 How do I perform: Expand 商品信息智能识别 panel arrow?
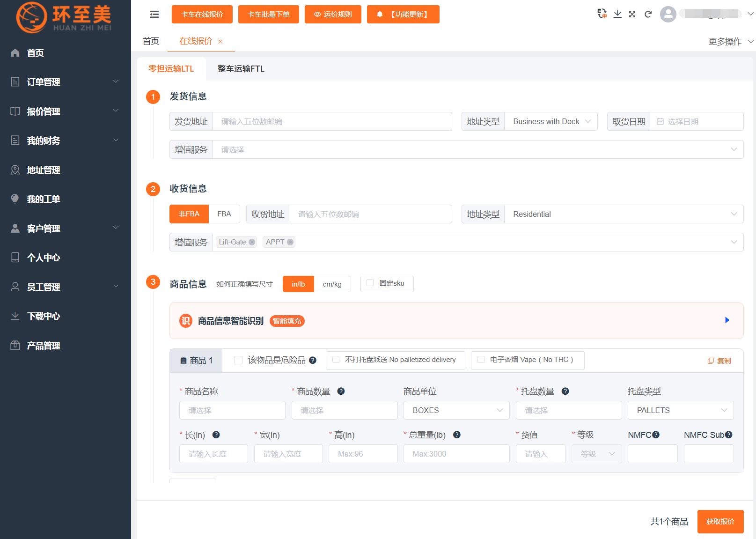coord(727,320)
